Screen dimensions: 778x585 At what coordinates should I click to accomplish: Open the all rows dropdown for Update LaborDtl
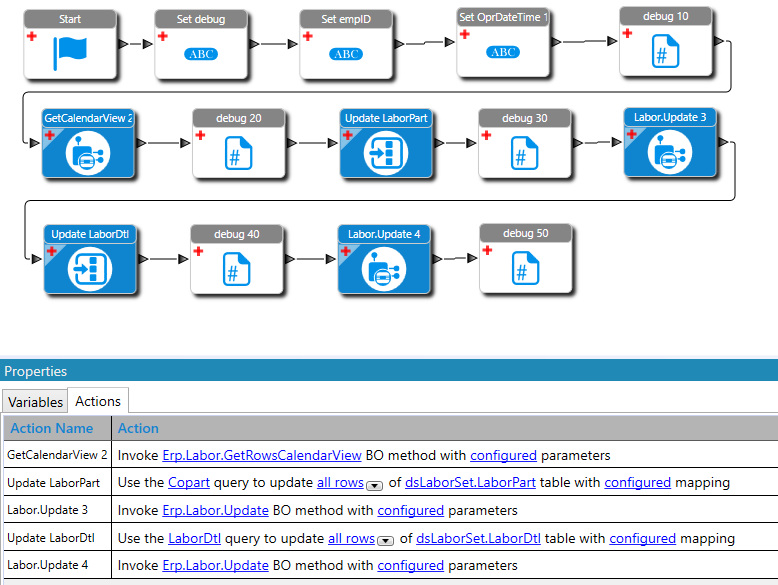386,541
